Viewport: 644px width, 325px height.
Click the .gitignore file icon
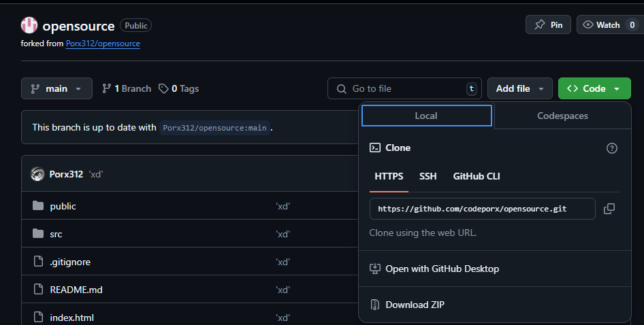pos(38,261)
